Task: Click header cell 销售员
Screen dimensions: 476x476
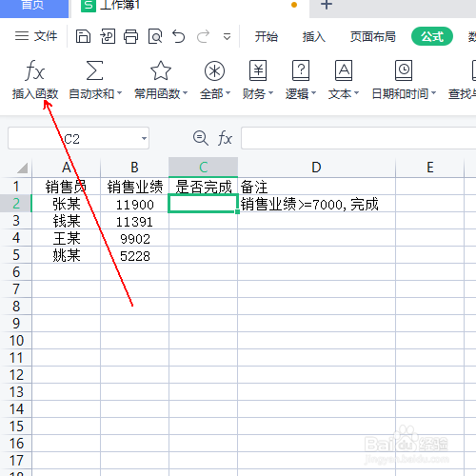Action: coord(67,187)
